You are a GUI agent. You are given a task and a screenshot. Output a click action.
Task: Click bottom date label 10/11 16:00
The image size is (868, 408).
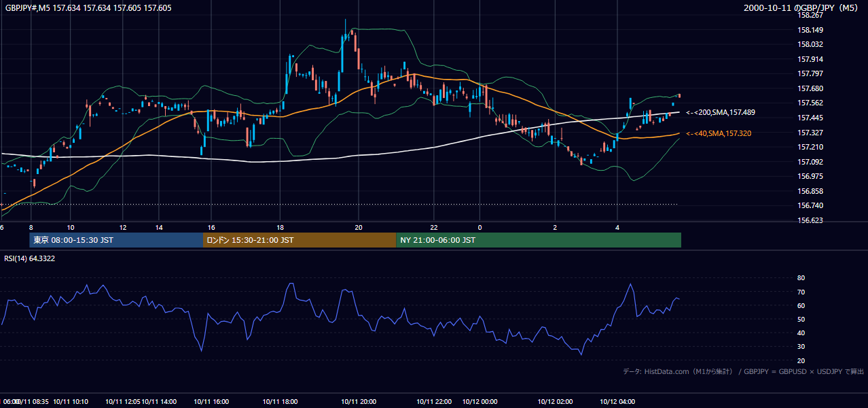pos(211,402)
